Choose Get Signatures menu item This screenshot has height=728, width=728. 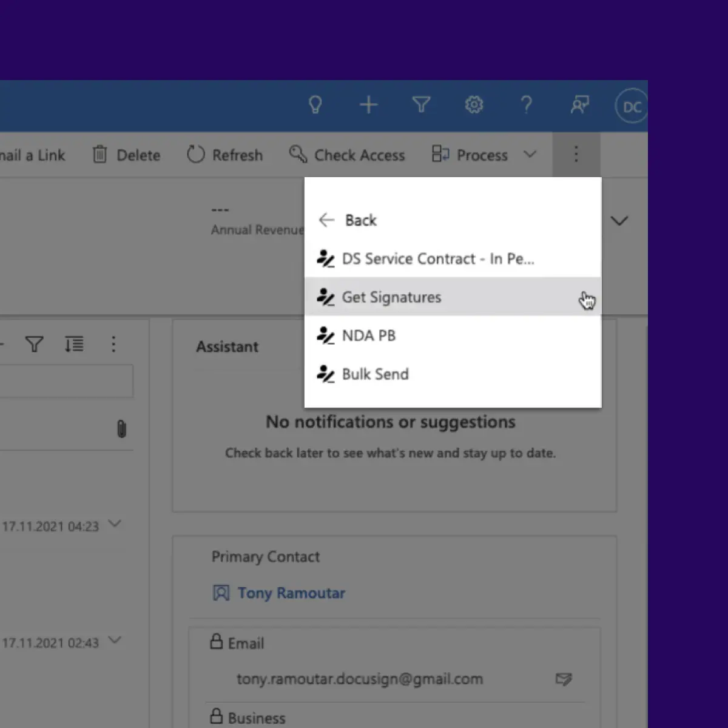pos(453,297)
